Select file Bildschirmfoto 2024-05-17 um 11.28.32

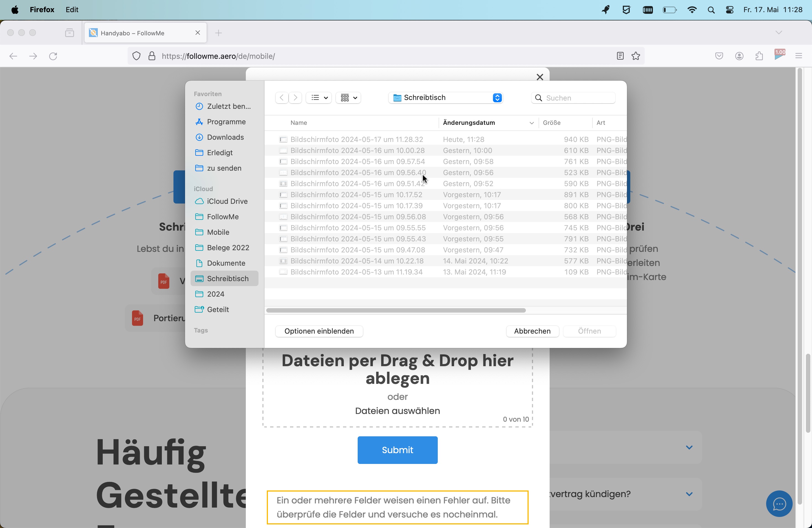click(445, 139)
